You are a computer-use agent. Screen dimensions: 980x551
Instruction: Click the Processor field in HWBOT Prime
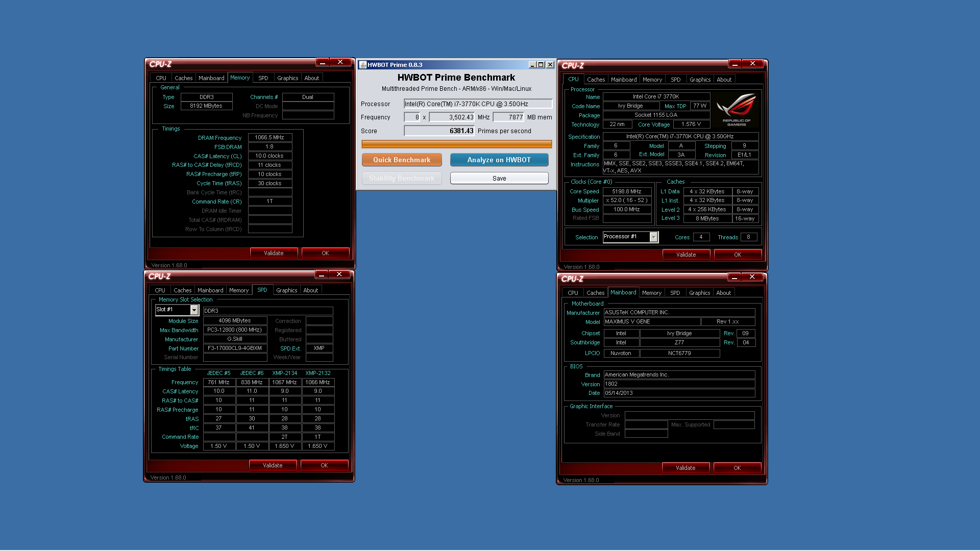tap(478, 104)
